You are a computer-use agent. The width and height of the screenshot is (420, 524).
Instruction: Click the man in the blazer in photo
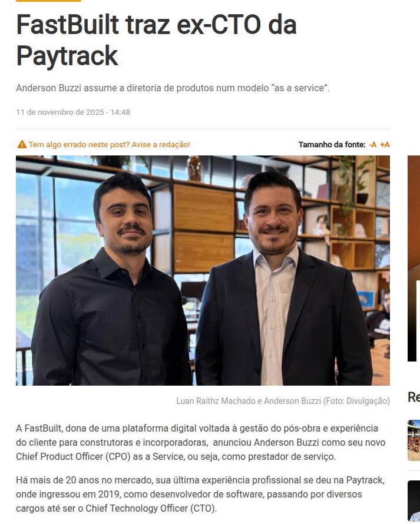coord(281,281)
